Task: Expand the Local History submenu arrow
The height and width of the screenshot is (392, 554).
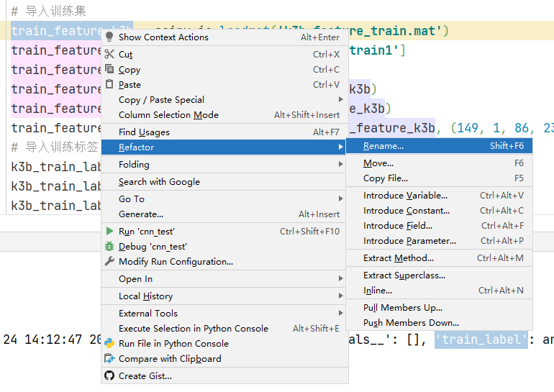Action: [x=340, y=296]
